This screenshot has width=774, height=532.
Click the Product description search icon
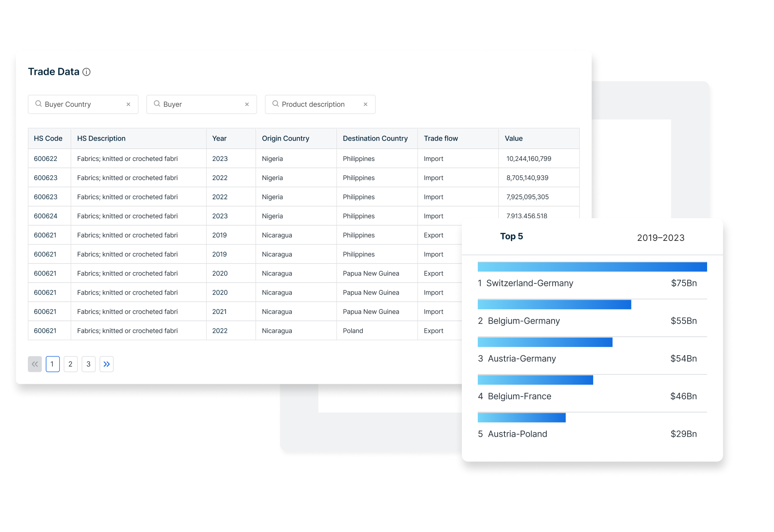click(276, 104)
